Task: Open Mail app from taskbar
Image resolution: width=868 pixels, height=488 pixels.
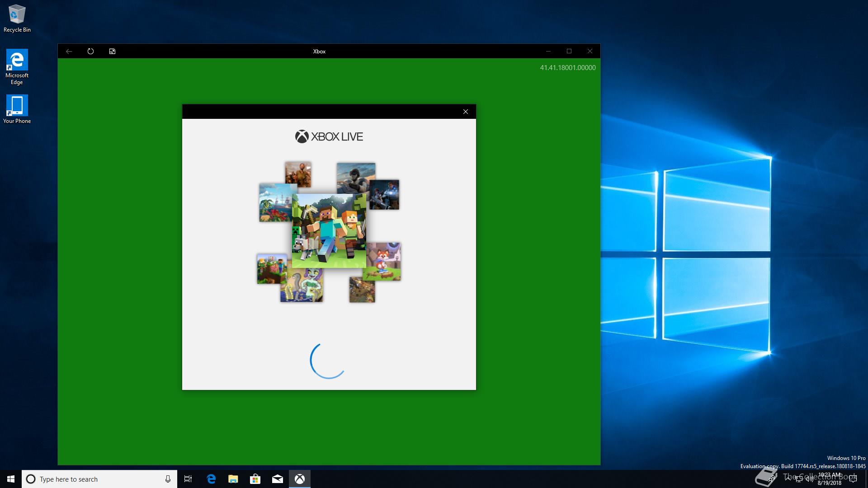Action: pyautogui.click(x=278, y=479)
